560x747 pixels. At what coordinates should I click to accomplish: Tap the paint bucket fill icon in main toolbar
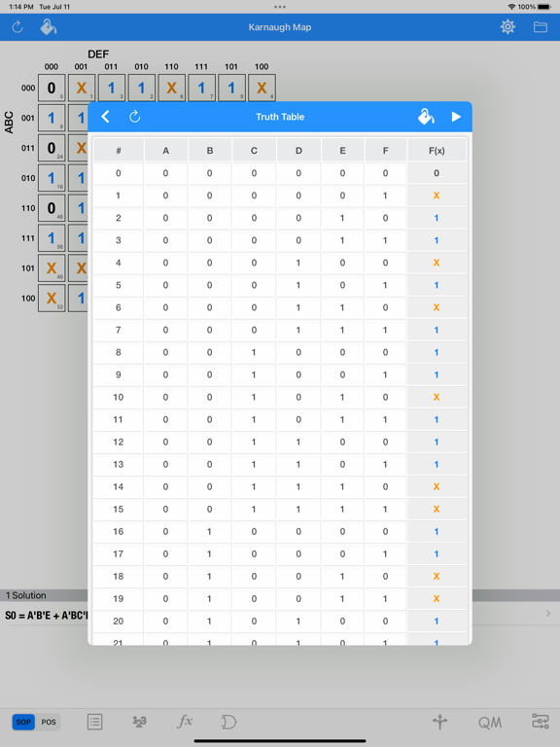click(48, 27)
